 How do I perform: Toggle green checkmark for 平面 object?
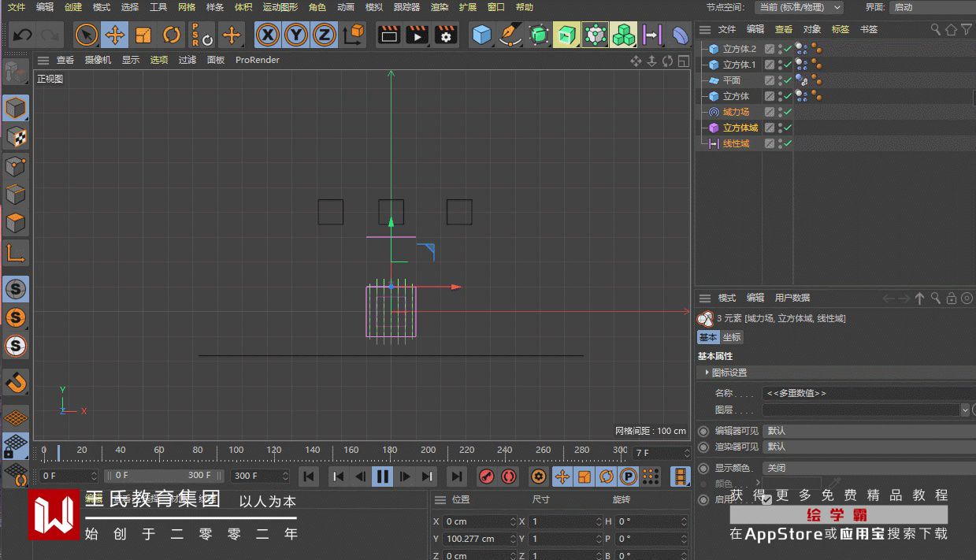pyautogui.click(x=787, y=80)
